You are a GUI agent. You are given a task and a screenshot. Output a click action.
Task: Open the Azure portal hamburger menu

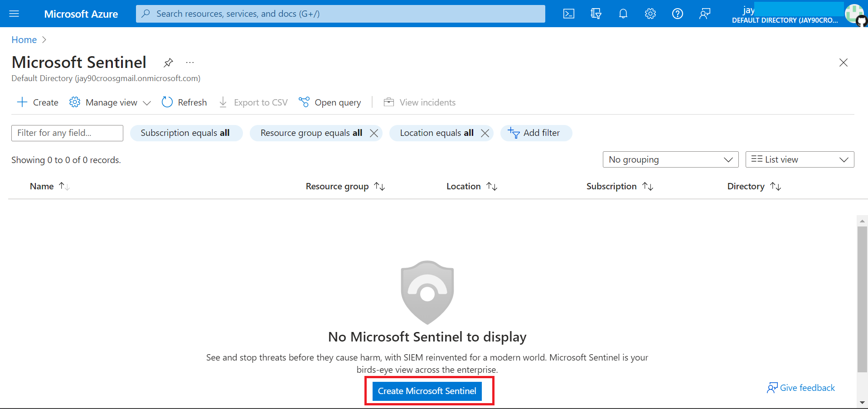coord(14,14)
